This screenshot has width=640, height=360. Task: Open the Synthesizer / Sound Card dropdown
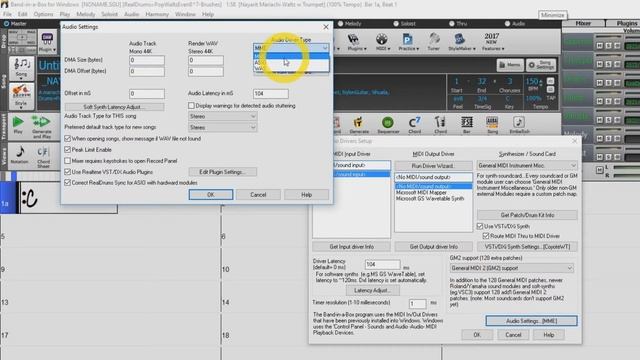tap(527, 165)
